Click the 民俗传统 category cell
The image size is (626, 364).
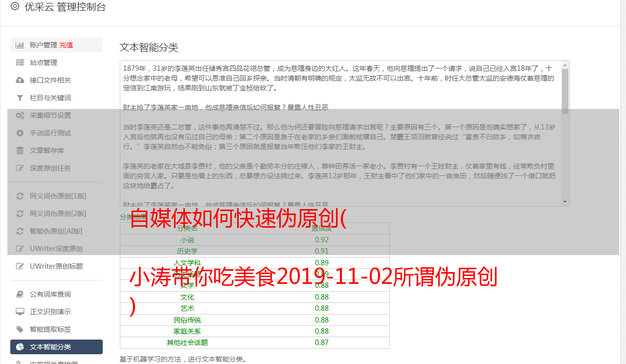click(187, 320)
